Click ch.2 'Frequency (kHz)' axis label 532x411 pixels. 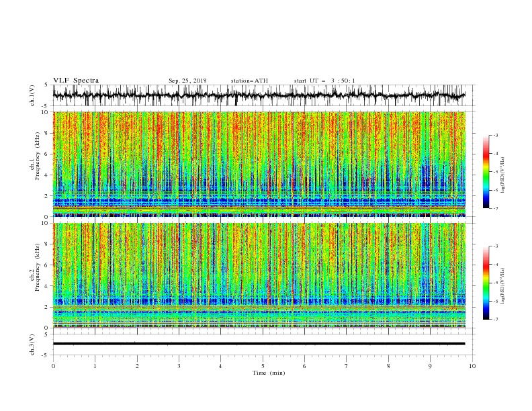tap(37, 267)
